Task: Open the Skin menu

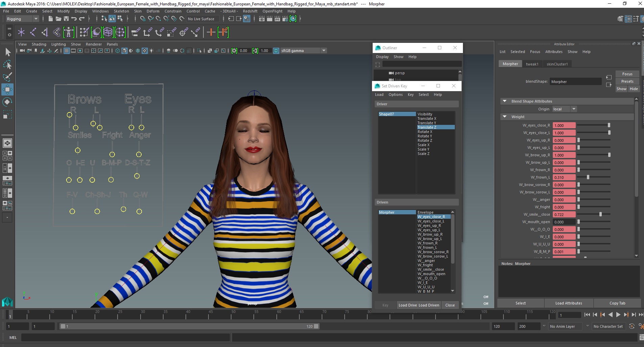Action: (x=138, y=11)
